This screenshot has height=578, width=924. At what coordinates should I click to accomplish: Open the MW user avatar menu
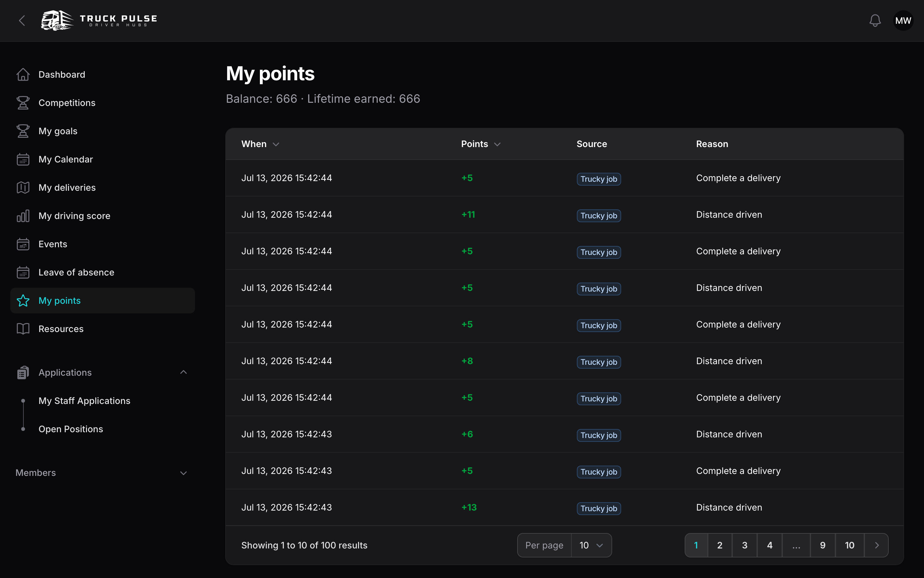pyautogui.click(x=903, y=21)
